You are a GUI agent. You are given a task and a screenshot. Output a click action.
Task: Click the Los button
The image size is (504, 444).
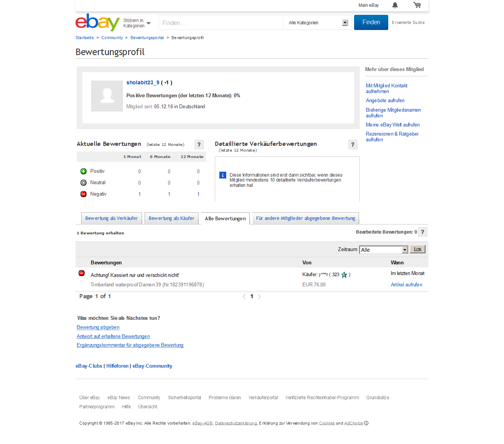tap(417, 249)
